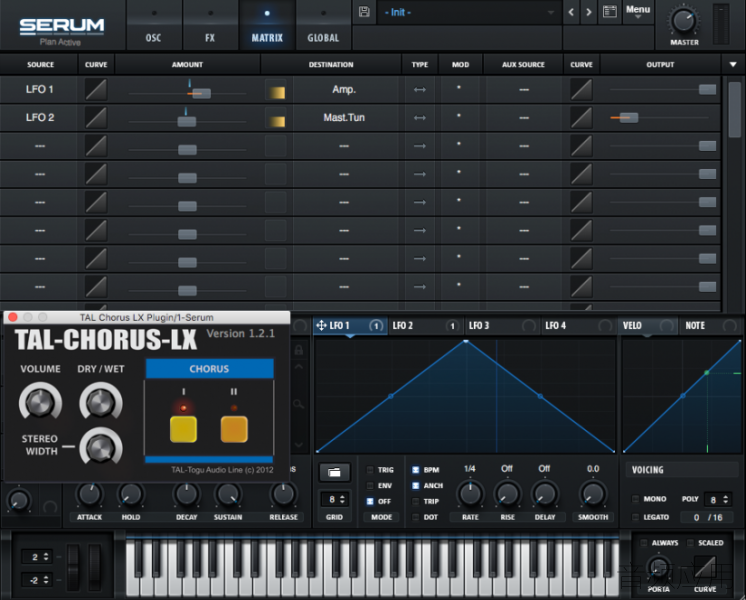The height and width of the screenshot is (600, 746).
Task: Open the LFO shape folder icon
Action: tap(334, 472)
